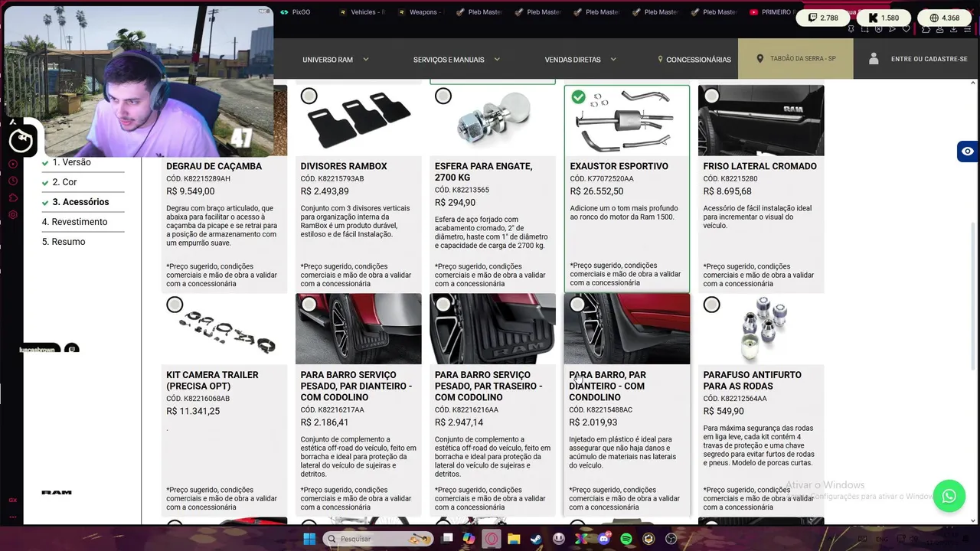Image resolution: width=980 pixels, height=551 pixels.
Task: Switch to Weapons browser tab
Action: (x=421, y=12)
